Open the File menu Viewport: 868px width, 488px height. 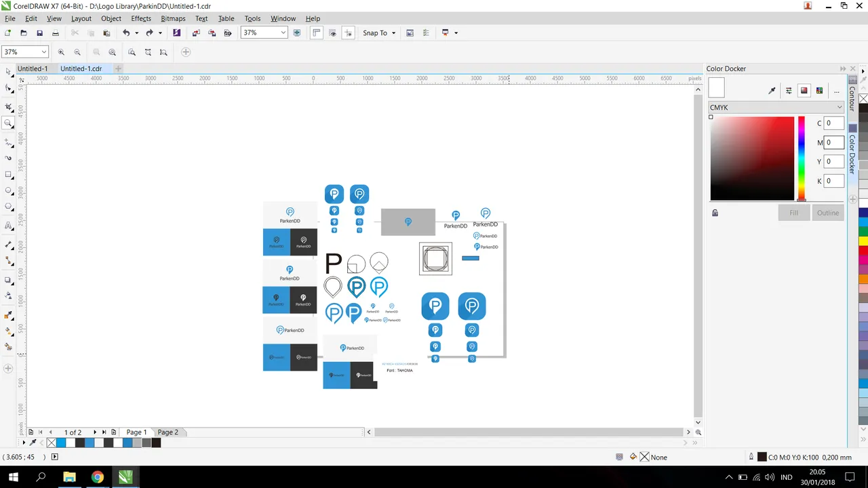tap(10, 18)
